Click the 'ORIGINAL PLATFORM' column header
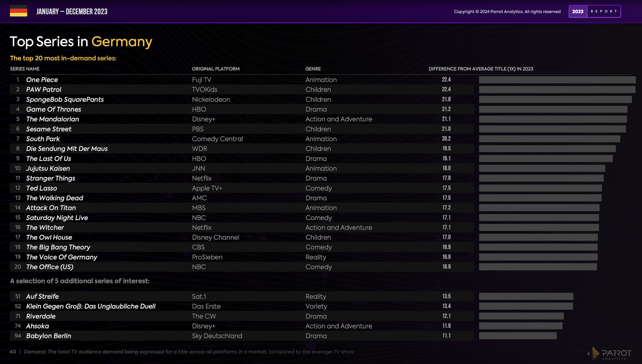This screenshot has width=642, height=364. [216, 69]
